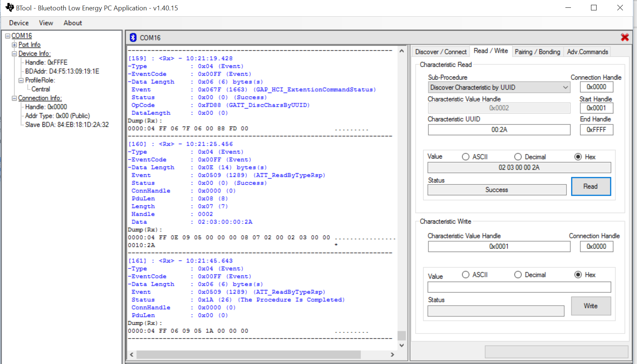
Task: Select BDAddr D4:F5:13:09:19:1E tree item
Action: pyautogui.click(x=62, y=72)
